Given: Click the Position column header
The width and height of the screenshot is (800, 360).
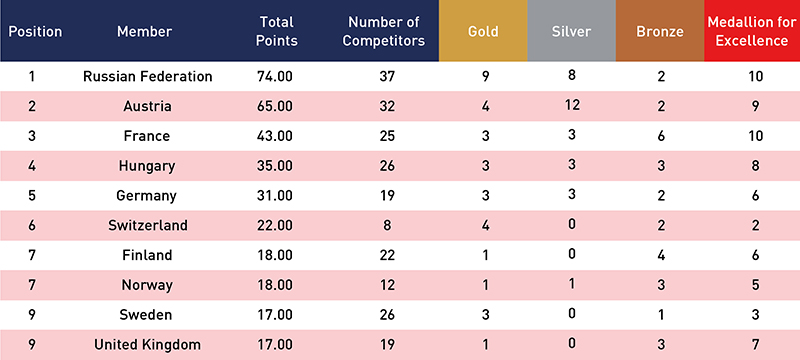Looking at the screenshot, I should pos(35,32).
